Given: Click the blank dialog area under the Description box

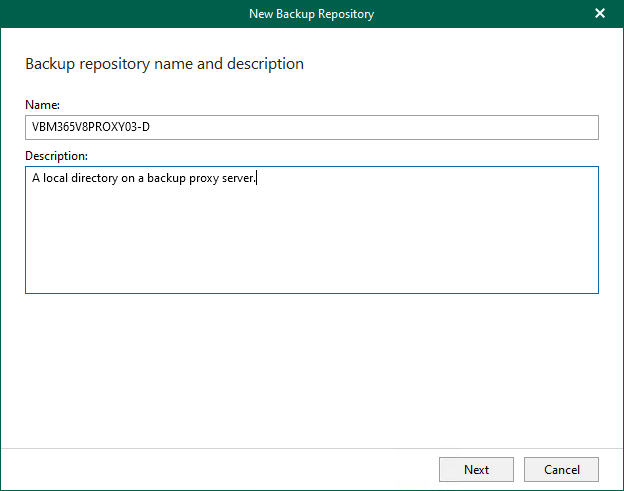Looking at the screenshot, I should pos(311,370).
